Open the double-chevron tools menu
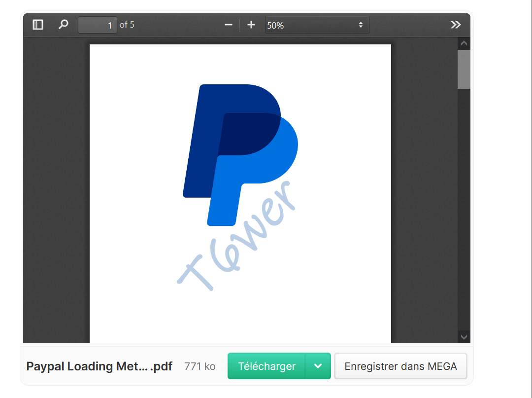The width and height of the screenshot is (532, 398). click(455, 25)
